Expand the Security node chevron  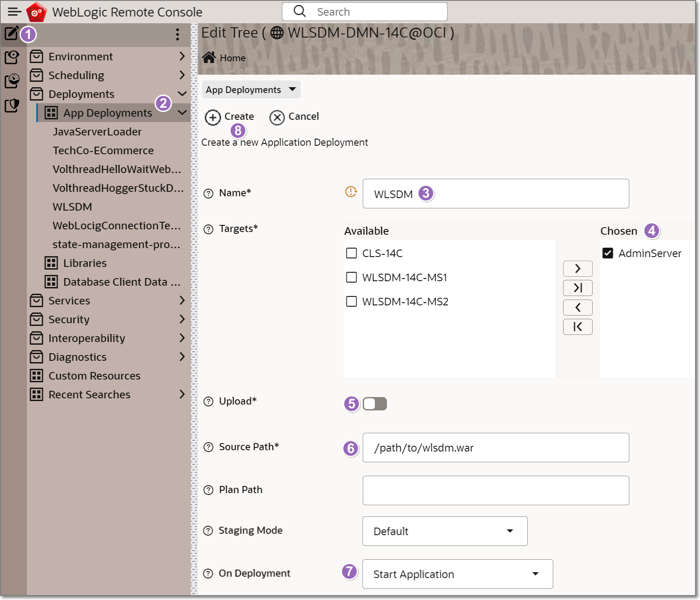tap(182, 319)
